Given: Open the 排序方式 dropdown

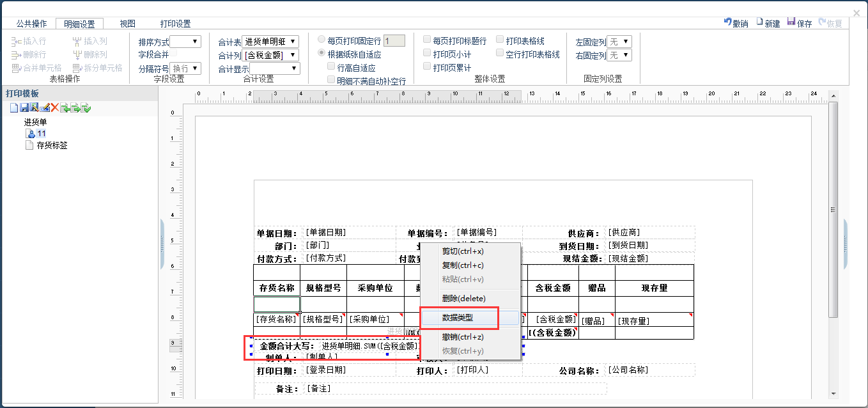Looking at the screenshot, I should 185,42.
